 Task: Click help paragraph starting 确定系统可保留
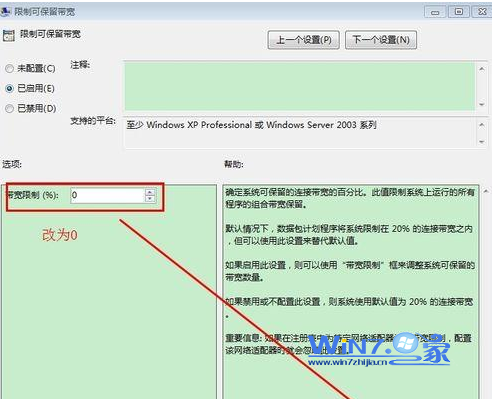coord(350,198)
